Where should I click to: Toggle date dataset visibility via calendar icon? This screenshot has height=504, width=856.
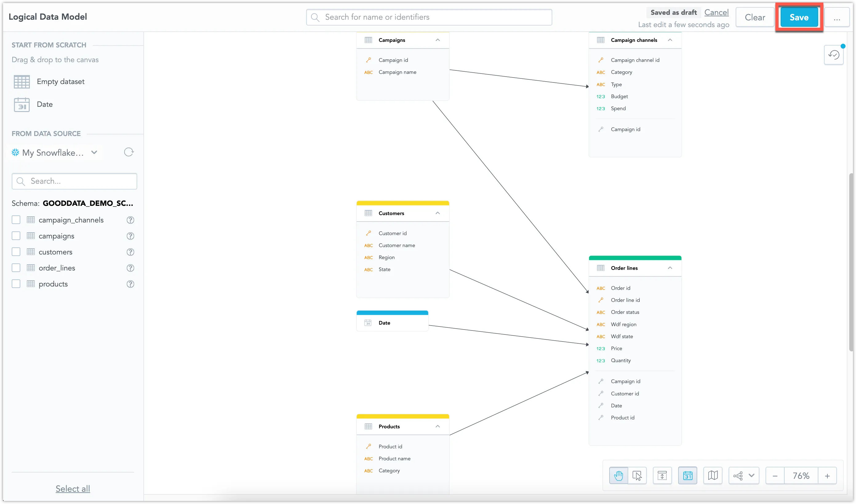pyautogui.click(x=687, y=475)
